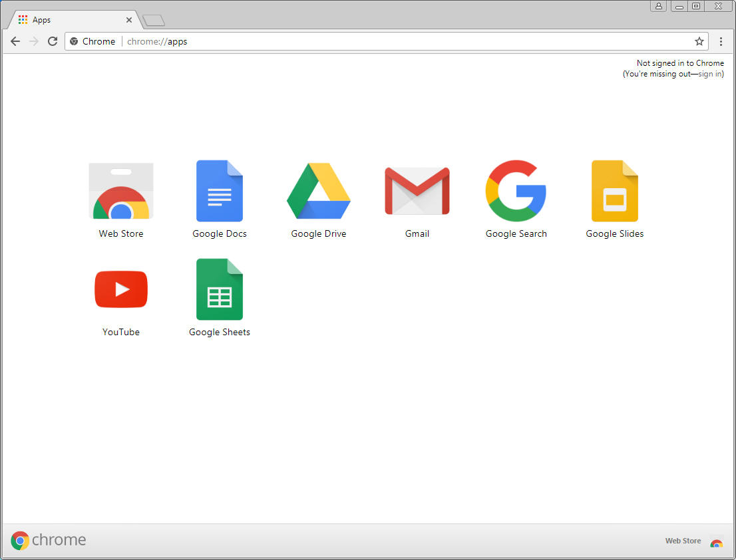The width and height of the screenshot is (736, 560).
Task: View site info via Chrome chip
Action: point(92,41)
